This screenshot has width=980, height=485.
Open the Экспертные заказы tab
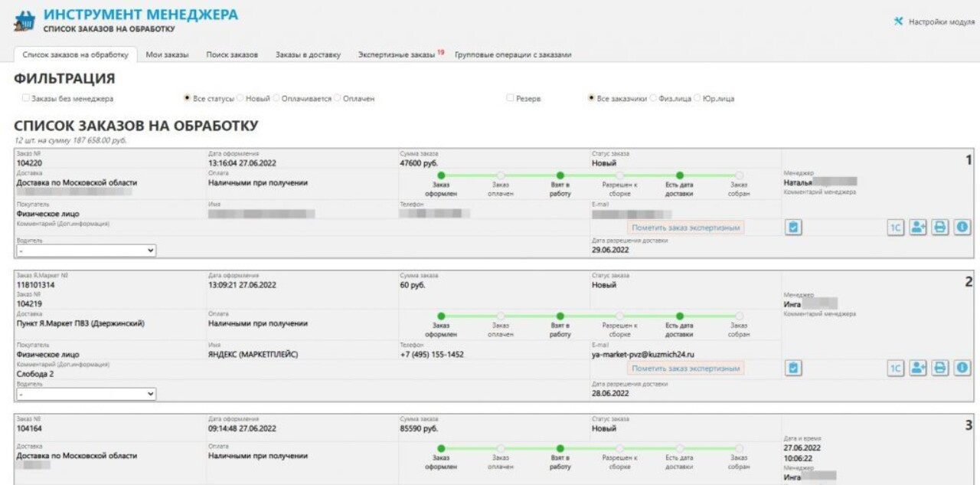coord(397,55)
